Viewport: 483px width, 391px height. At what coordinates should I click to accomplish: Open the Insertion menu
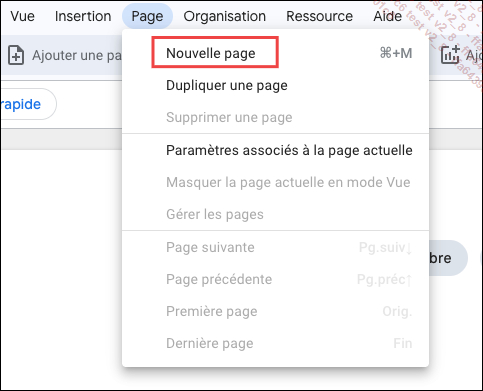[83, 16]
